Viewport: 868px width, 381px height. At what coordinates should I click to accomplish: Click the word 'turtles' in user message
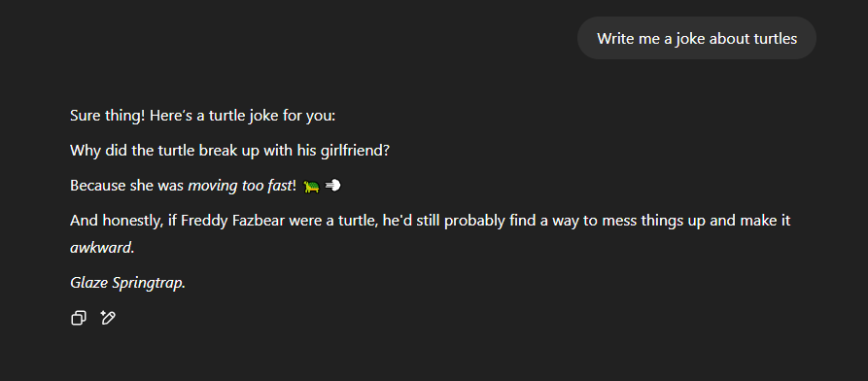pyautogui.click(x=776, y=39)
